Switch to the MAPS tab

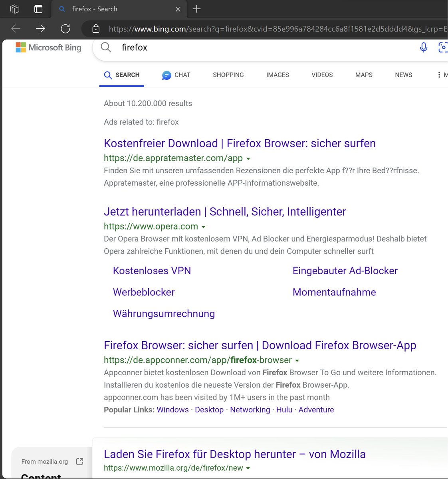364,75
